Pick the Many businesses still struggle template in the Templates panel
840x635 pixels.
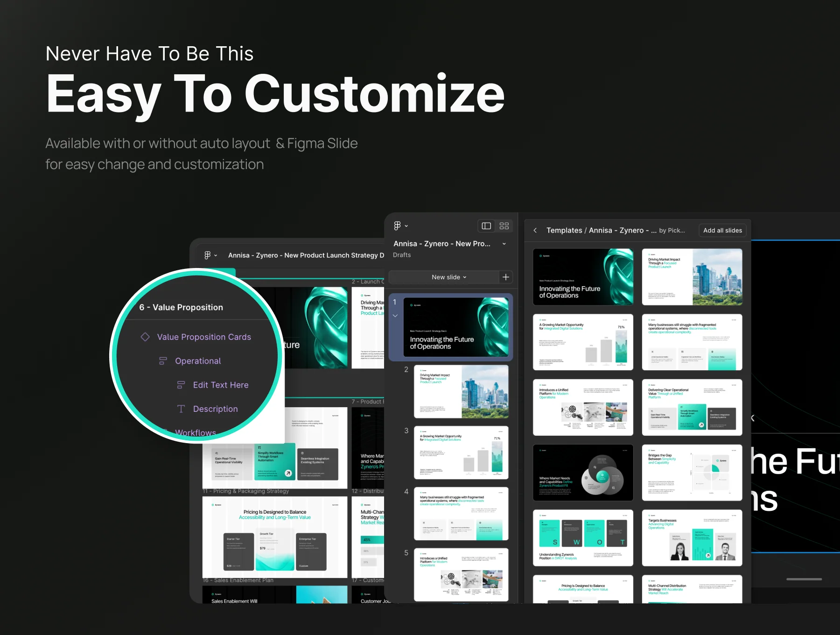(x=692, y=342)
